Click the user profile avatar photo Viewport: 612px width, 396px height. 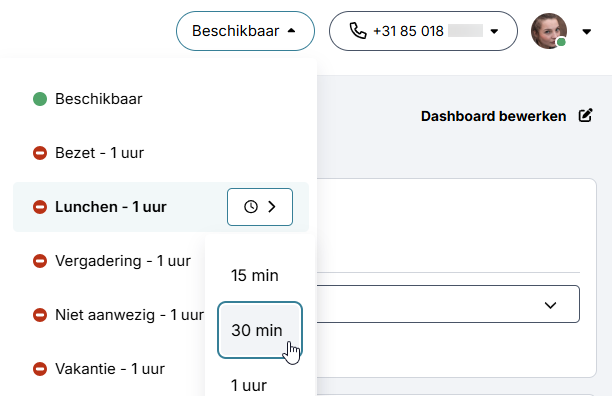click(549, 31)
